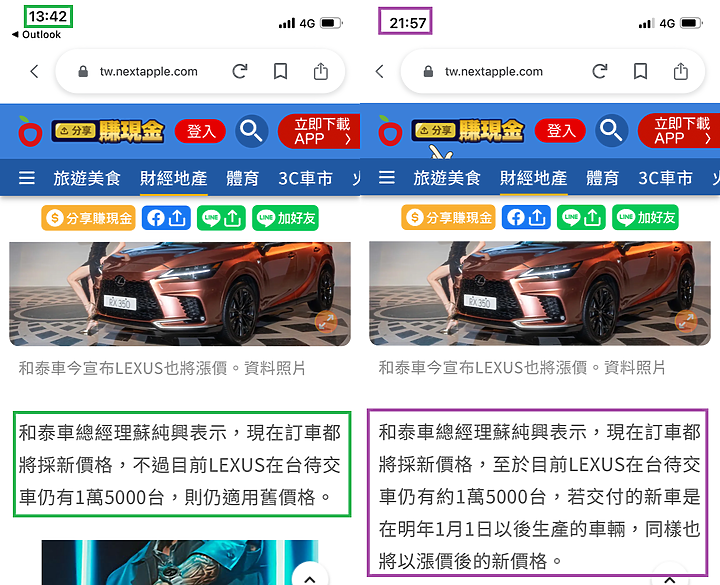Viewport: 720px width, 585px height.
Task: Bookmark icon in left browser bar
Action: tap(281, 71)
